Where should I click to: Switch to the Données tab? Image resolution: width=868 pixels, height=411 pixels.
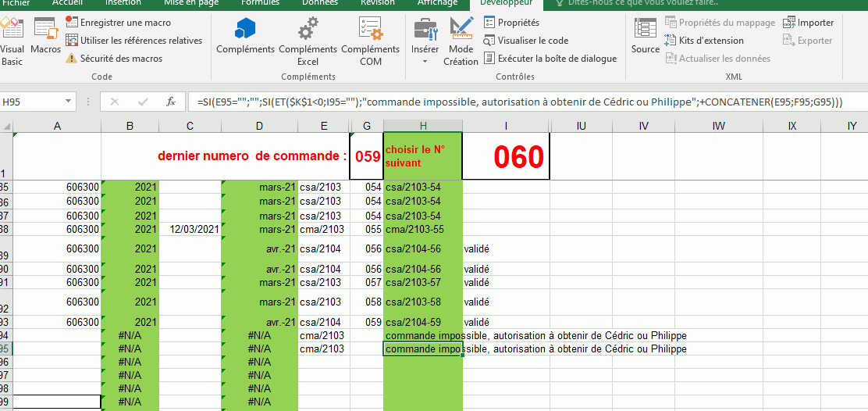coord(319,3)
